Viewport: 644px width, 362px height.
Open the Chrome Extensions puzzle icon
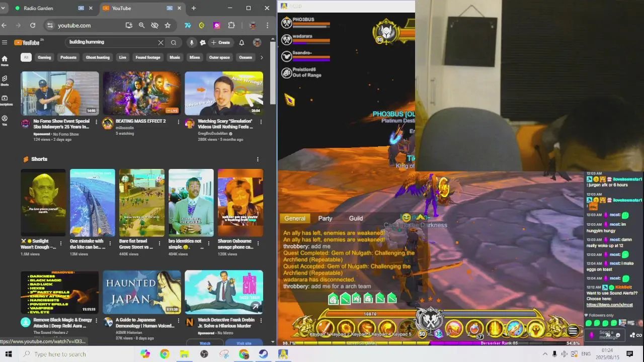(231, 25)
